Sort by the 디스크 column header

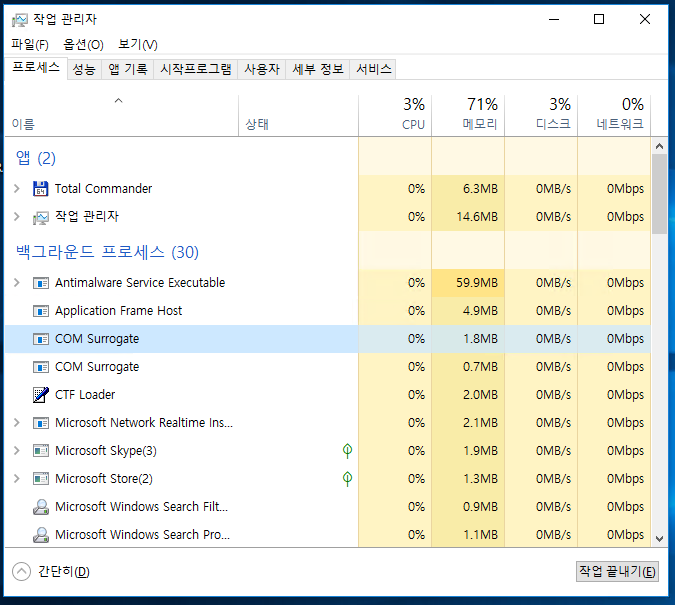[541, 115]
